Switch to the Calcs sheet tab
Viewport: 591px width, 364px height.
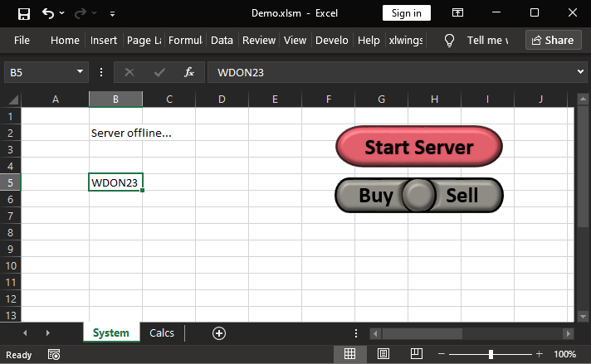tap(162, 332)
